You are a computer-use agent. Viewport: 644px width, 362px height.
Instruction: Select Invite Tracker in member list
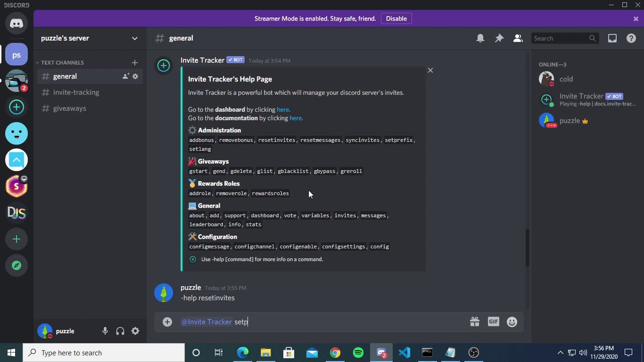[x=587, y=100]
